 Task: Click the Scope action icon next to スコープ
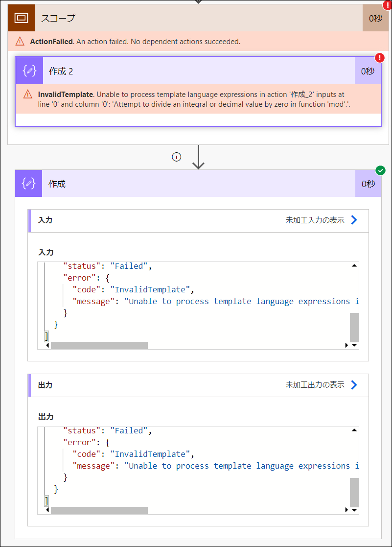point(21,18)
